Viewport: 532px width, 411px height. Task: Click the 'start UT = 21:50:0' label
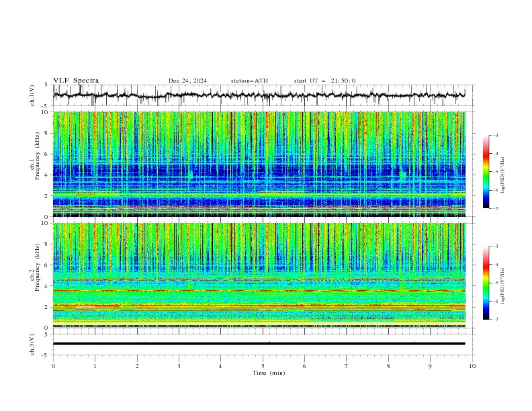[x=324, y=81]
